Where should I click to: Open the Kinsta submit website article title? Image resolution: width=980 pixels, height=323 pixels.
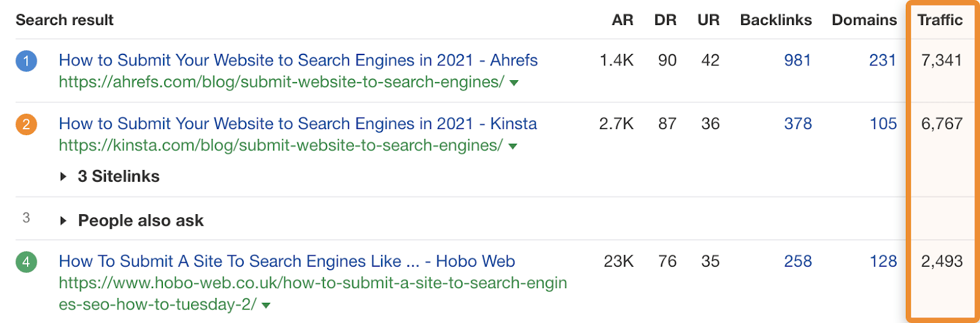pos(298,124)
